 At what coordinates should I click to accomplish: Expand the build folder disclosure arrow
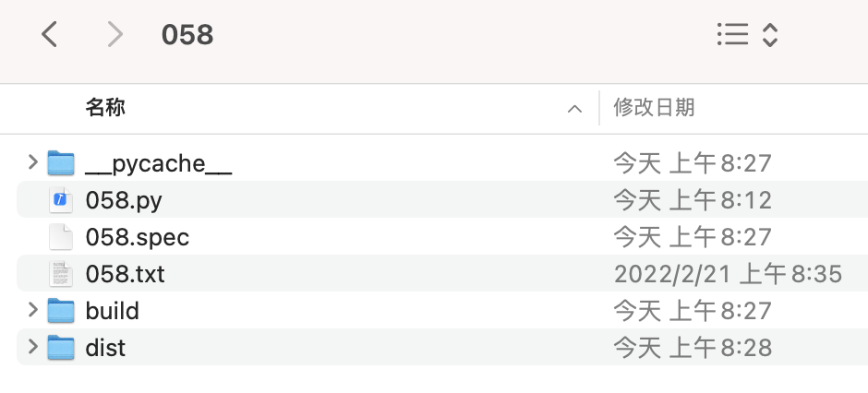33,310
